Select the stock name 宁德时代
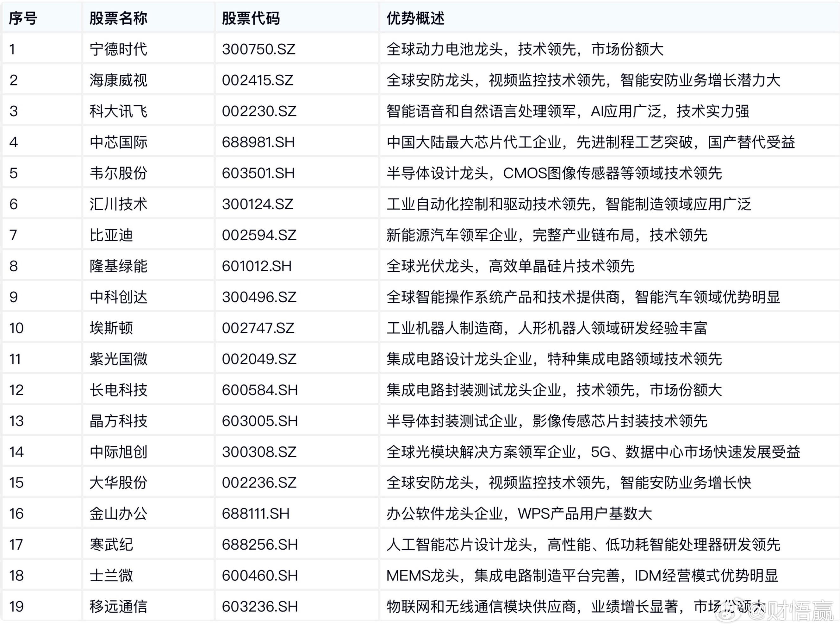This screenshot has height=631, width=840. click(118, 49)
